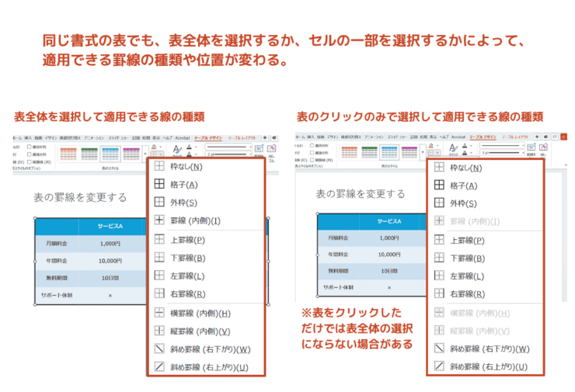Click the 10,000円 cell in the right table
Image resolution: width=575 pixels, height=392 pixels.
pos(389,255)
